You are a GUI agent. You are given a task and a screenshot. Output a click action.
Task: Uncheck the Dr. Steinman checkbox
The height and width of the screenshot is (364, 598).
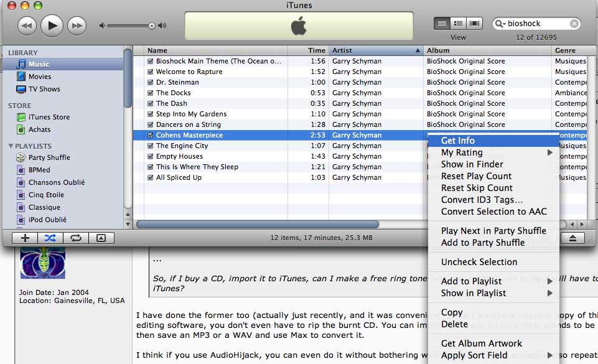pyautogui.click(x=150, y=82)
